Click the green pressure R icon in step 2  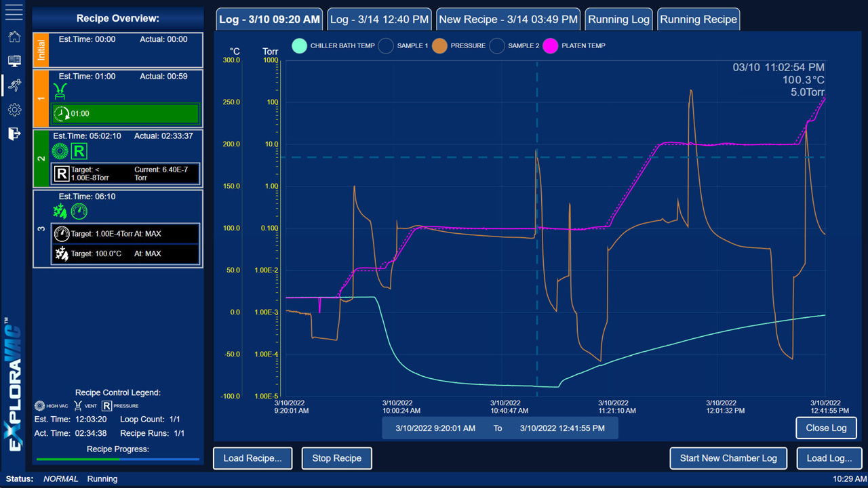[79, 150]
